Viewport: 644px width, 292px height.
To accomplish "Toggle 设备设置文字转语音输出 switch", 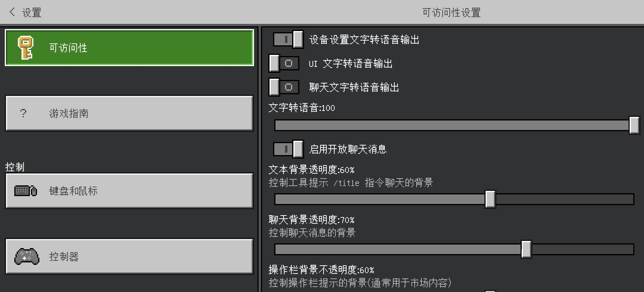I will pos(288,39).
